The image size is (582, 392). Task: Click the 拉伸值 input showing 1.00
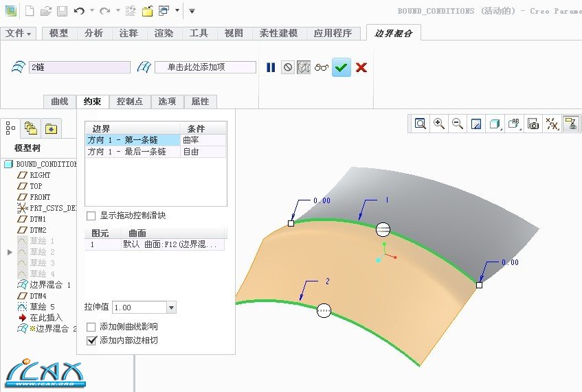click(x=139, y=307)
